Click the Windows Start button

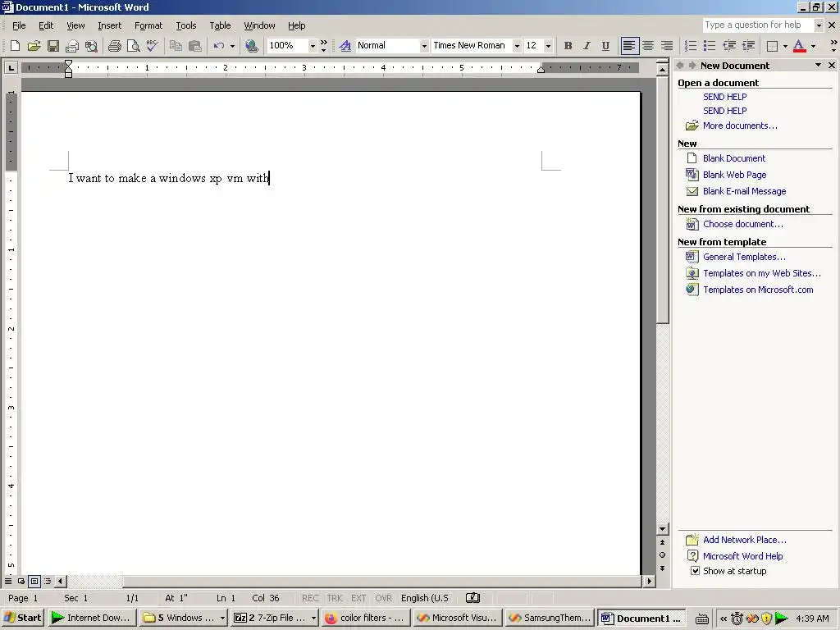(22, 618)
